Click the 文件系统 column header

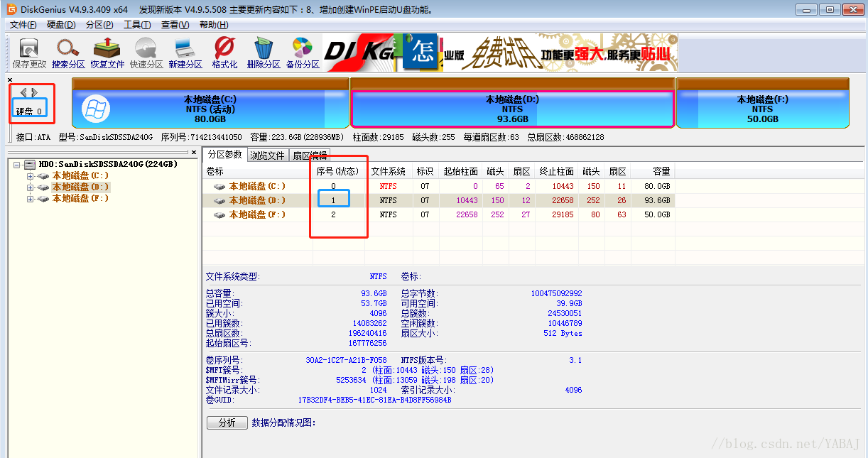(389, 171)
